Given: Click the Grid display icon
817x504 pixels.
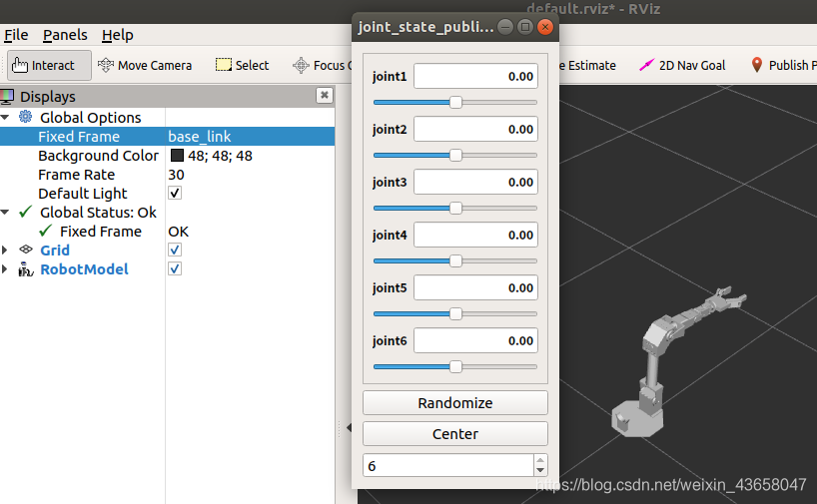Looking at the screenshot, I should (x=26, y=250).
